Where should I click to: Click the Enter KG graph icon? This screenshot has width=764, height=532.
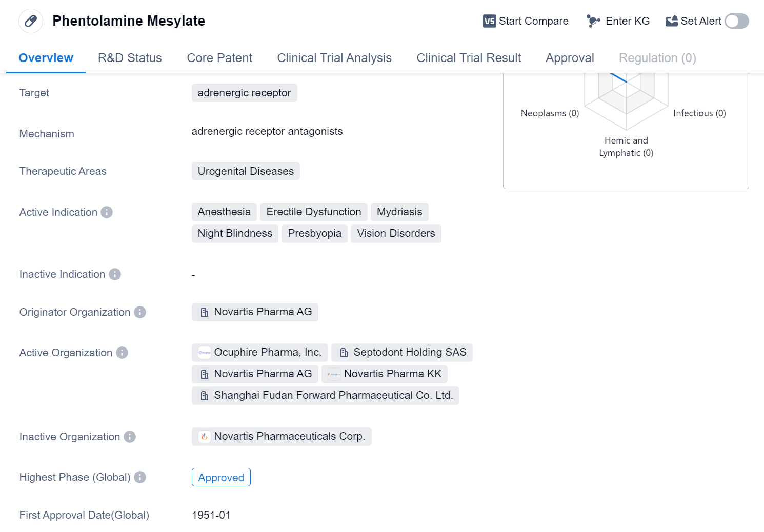[x=593, y=21]
